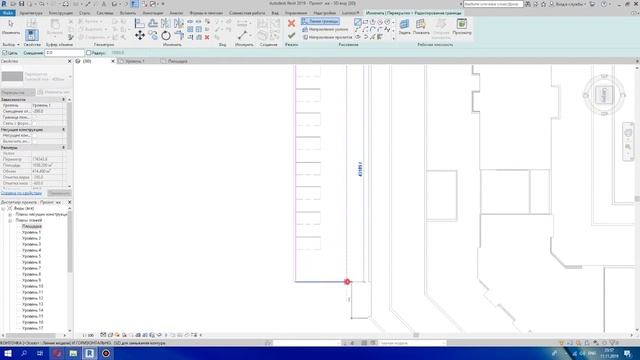Image resolution: width=640 pixels, height=360 pixels.
Task: Click Revit icon in taskbar
Action: [x=89, y=353]
